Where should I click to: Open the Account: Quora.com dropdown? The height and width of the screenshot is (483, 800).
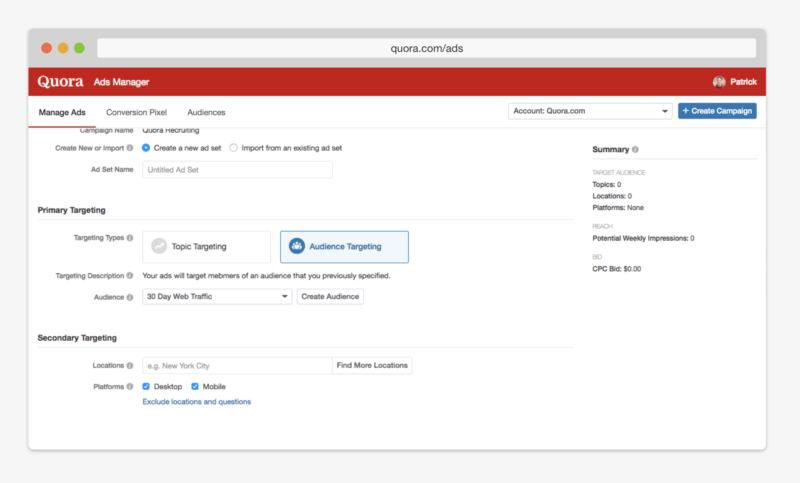pyautogui.click(x=590, y=111)
